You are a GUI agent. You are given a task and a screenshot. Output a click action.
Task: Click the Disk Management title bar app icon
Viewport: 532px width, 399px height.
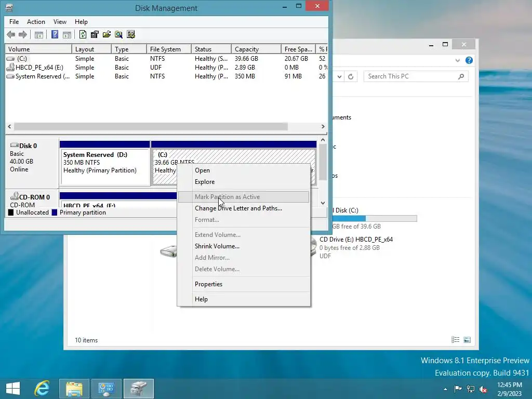pyautogui.click(x=9, y=7)
